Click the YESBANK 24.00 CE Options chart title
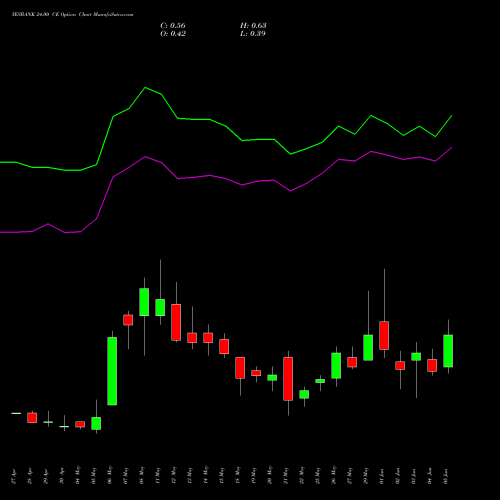500x500 pixels. [72, 15]
